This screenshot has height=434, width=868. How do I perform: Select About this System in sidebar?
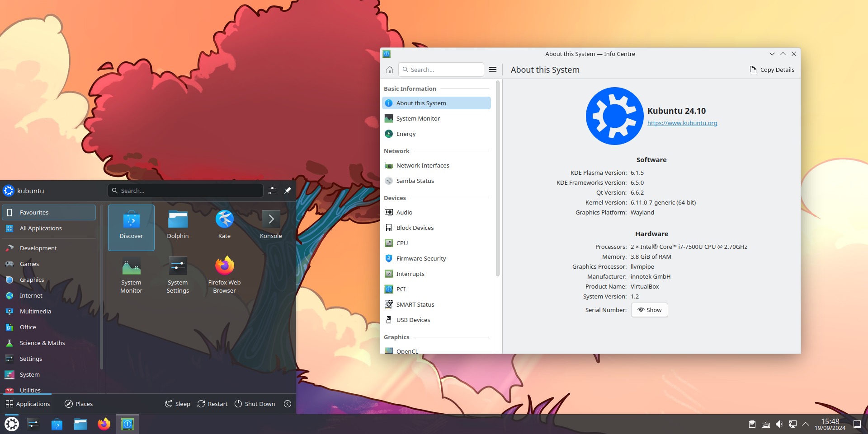click(x=436, y=103)
